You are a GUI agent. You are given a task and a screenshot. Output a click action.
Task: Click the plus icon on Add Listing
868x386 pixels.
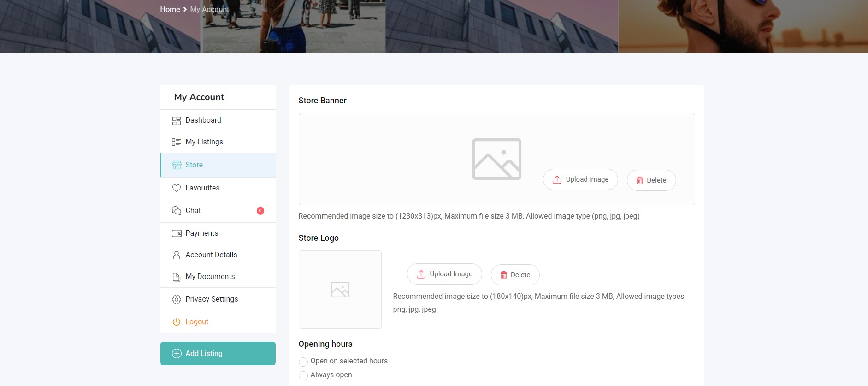pyautogui.click(x=177, y=354)
